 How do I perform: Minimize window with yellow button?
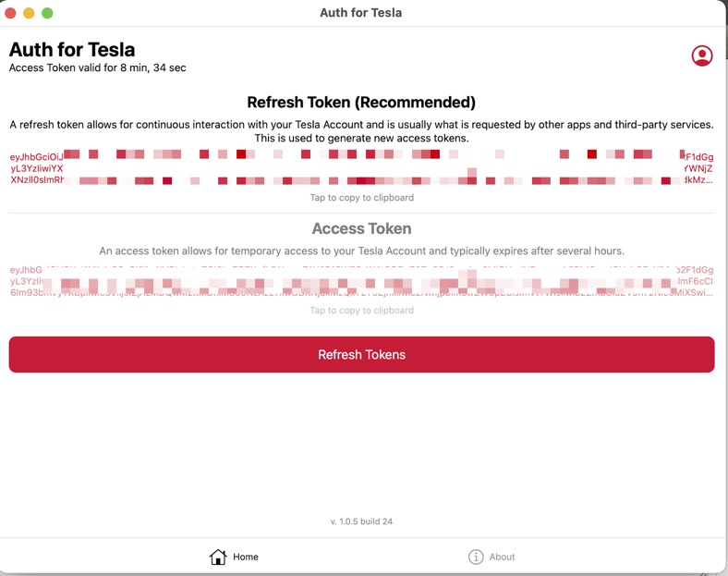click(x=29, y=13)
